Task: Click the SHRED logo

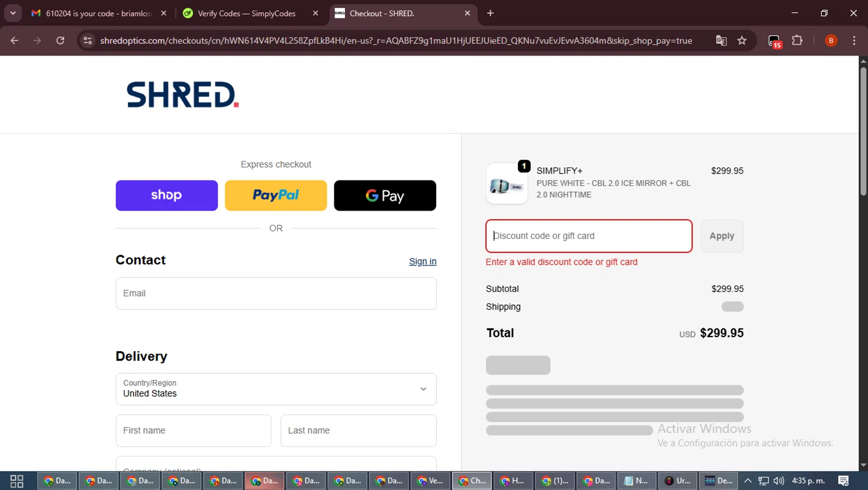Action: [x=182, y=95]
